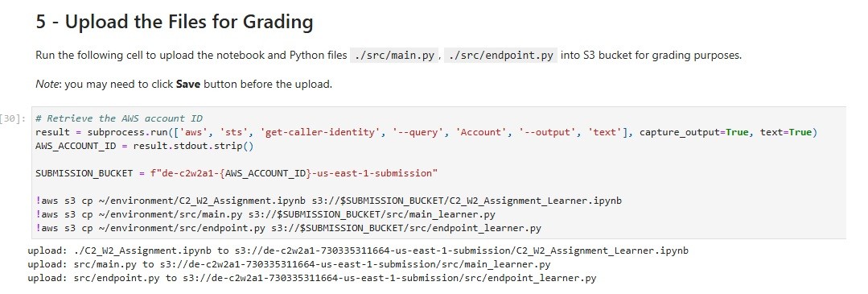Select the inline code ./src/main.py in the description
Screen dimensions: 868x294
395,56
